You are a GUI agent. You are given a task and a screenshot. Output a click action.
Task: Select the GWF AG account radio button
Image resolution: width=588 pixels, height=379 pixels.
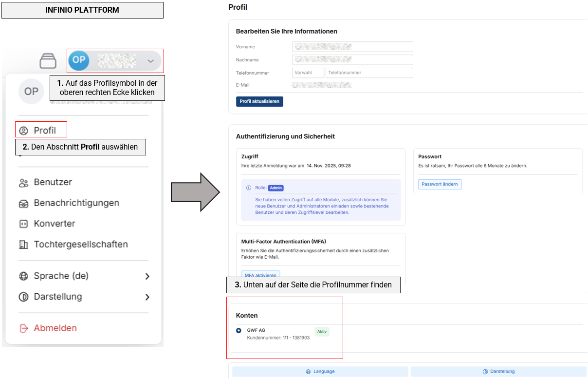[x=239, y=330]
